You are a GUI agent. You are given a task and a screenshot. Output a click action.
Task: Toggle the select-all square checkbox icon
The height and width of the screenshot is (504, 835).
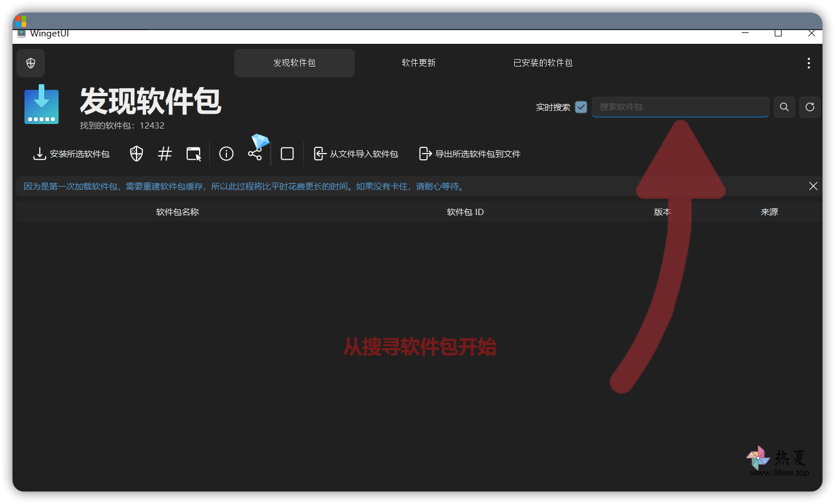(x=287, y=154)
